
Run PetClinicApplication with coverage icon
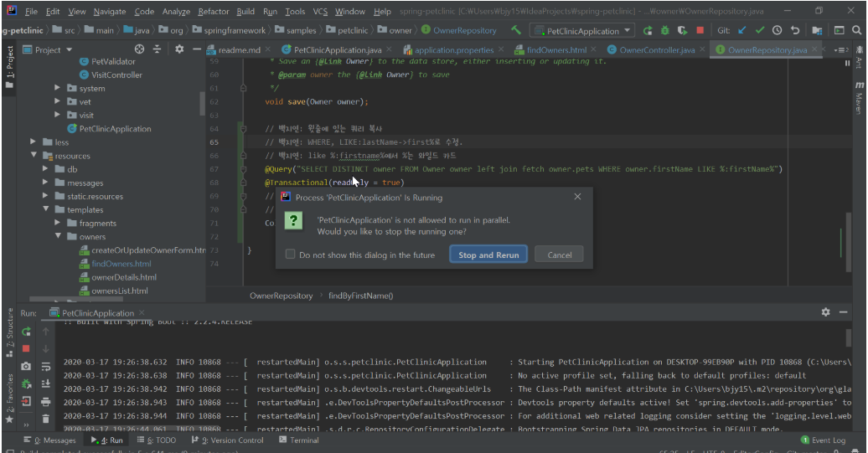[x=683, y=30]
